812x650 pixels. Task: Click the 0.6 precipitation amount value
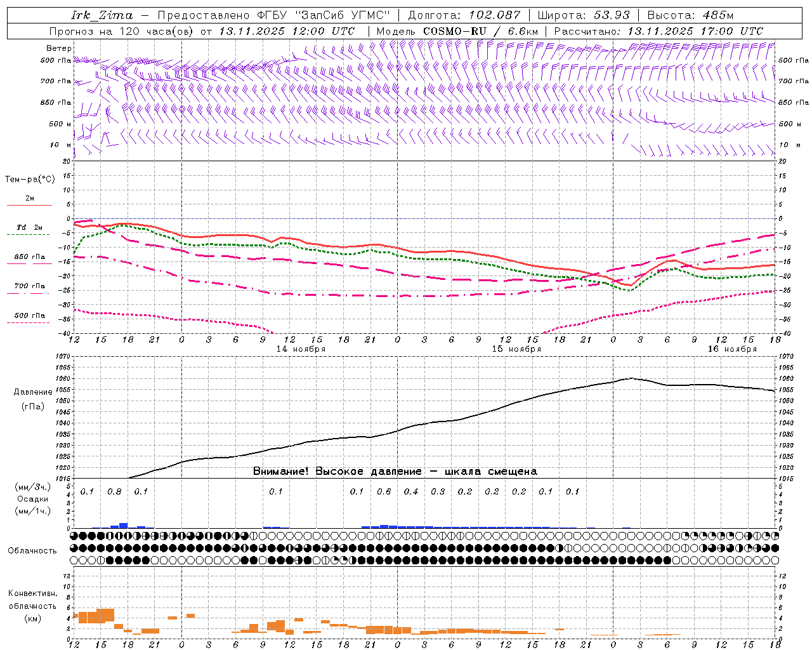point(384,491)
